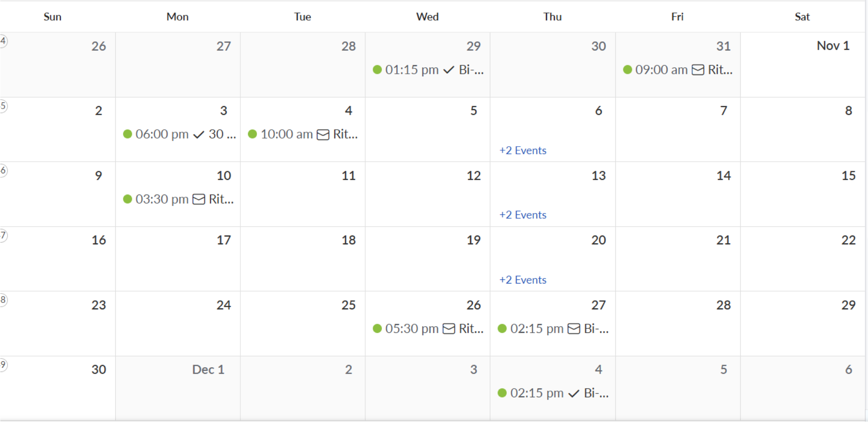Expand +2 Events on Thursday November 6
The height and width of the screenshot is (422, 868).
coord(523,150)
